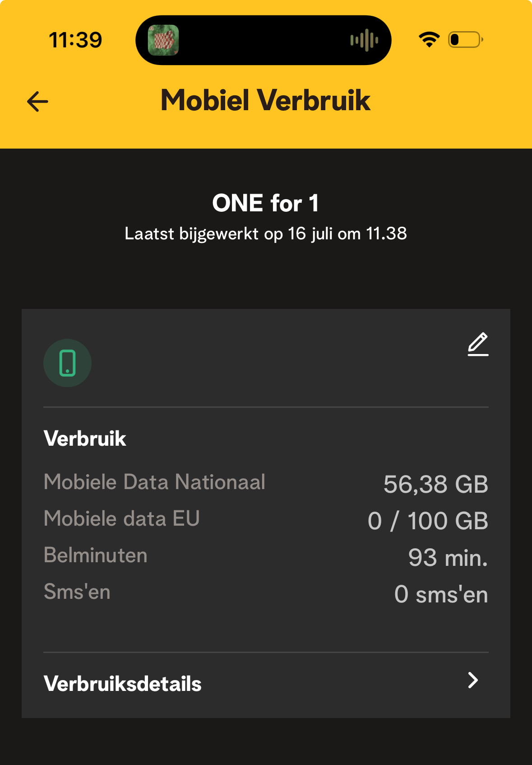The image size is (532, 765).
Task: Open the Verbruiksdetails link
Action: pyautogui.click(x=123, y=684)
